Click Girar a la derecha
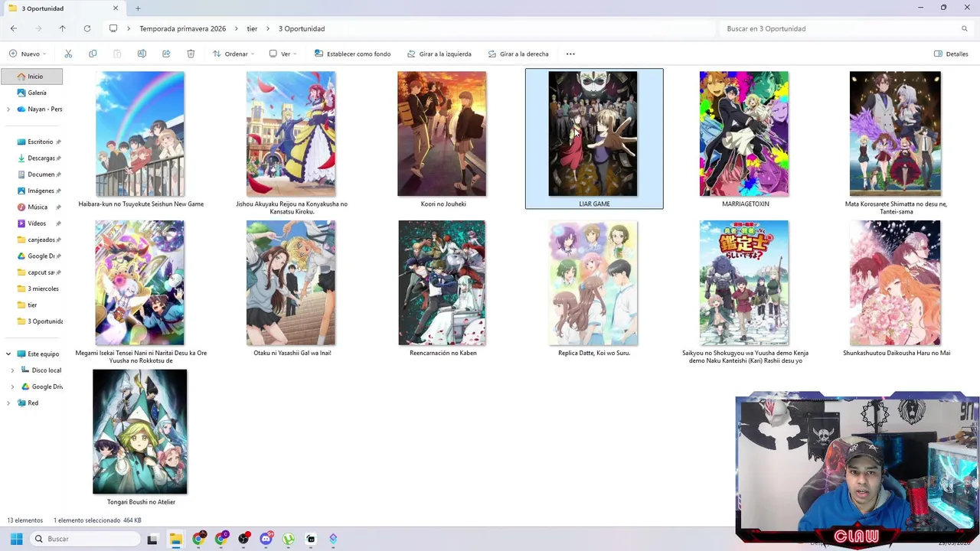 click(518, 54)
